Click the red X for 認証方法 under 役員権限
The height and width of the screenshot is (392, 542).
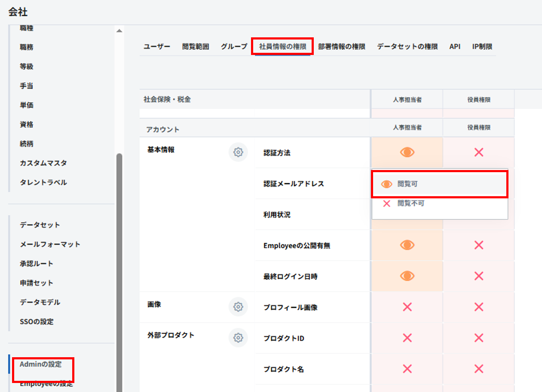[x=478, y=152]
